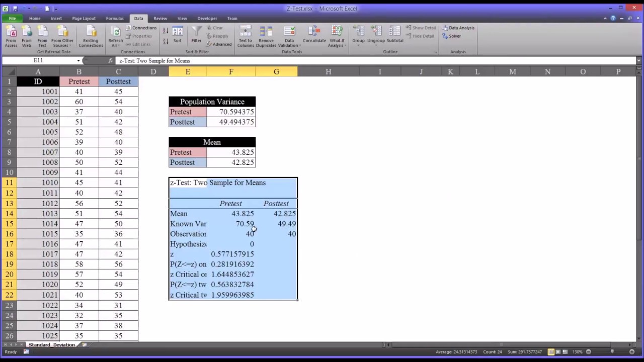Select the z value 0.577157915

231,254
